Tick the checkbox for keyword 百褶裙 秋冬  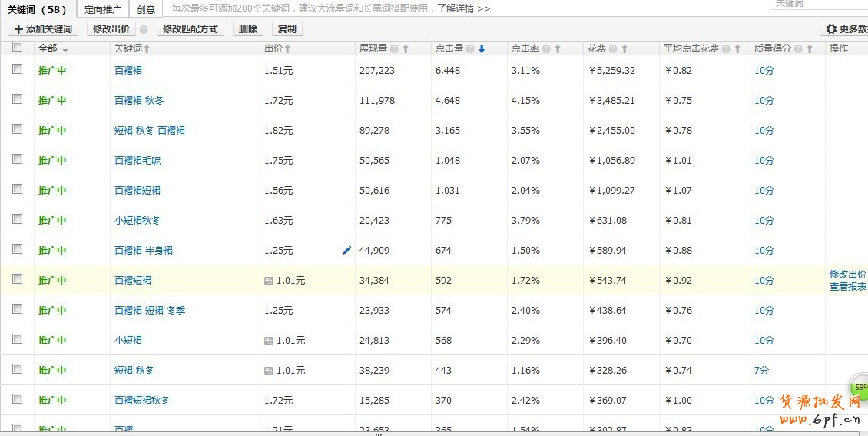tap(17, 99)
